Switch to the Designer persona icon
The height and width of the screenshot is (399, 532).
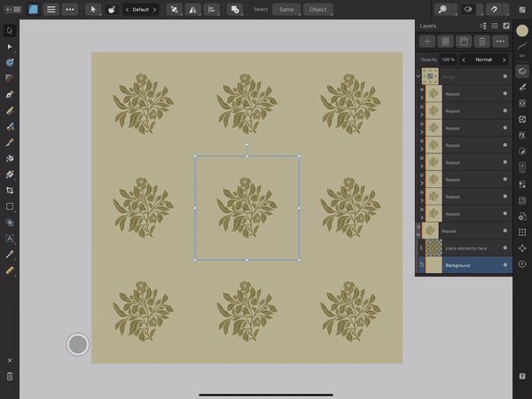tap(34, 10)
